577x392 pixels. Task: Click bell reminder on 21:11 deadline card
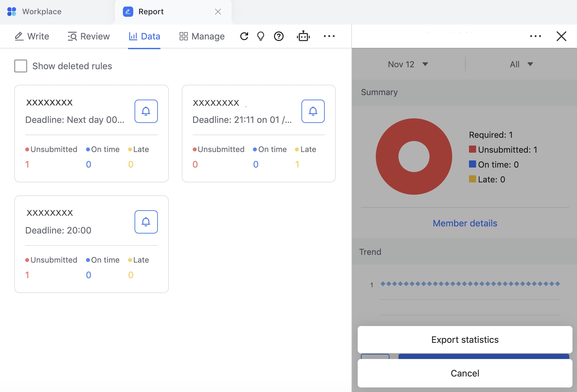pyautogui.click(x=313, y=111)
